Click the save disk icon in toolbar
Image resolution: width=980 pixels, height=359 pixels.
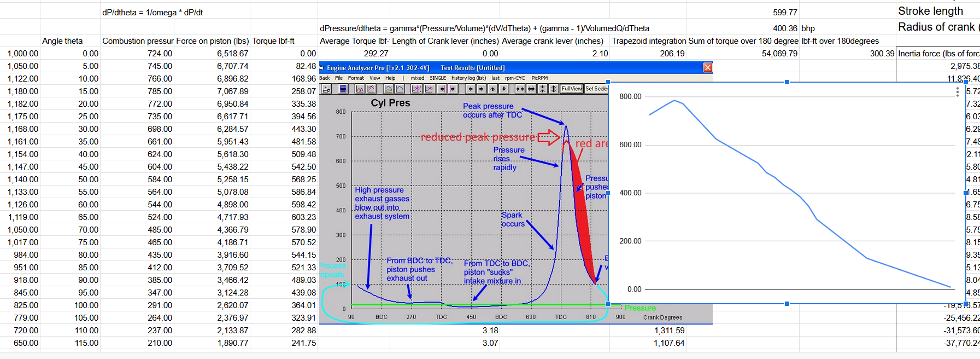coord(343,89)
